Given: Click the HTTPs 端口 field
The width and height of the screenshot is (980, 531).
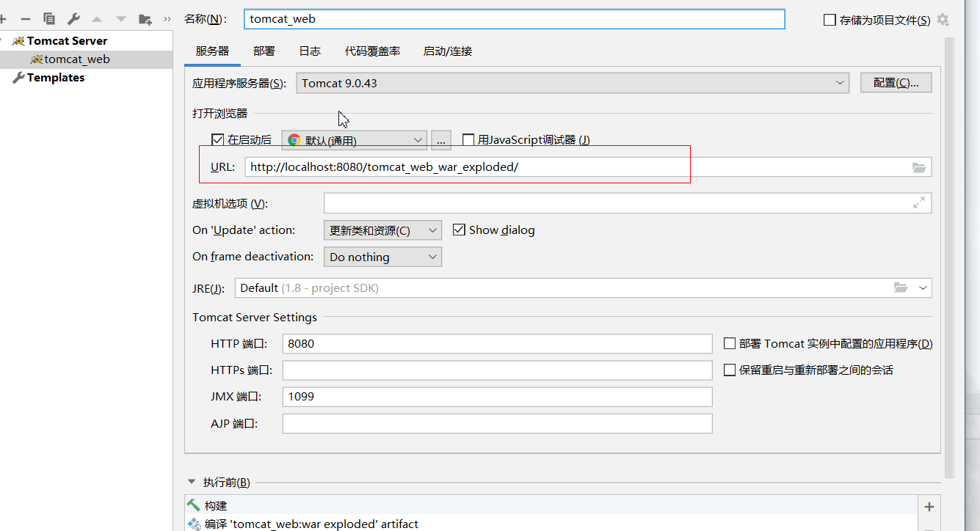Looking at the screenshot, I should [498, 370].
